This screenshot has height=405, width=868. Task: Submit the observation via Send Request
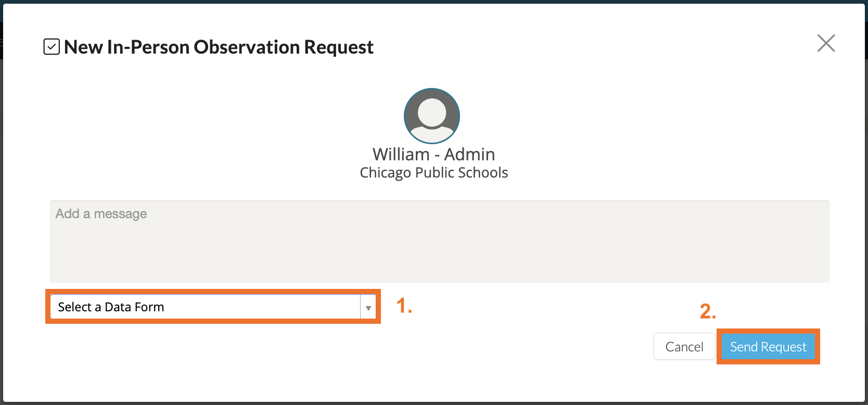(768, 347)
